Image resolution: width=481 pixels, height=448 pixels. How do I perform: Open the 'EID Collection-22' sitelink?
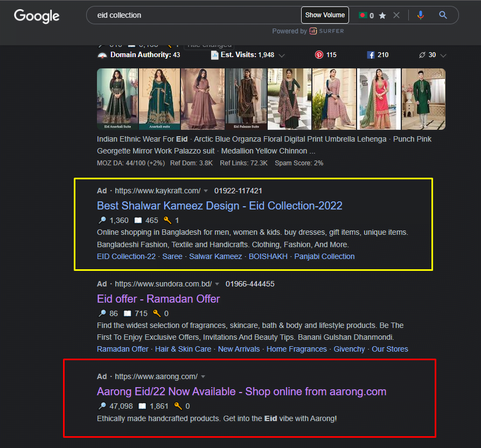coord(127,256)
